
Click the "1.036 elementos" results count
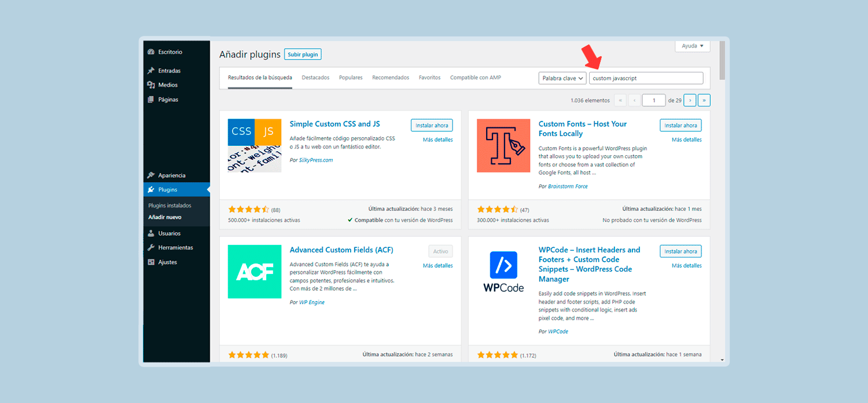tap(590, 101)
